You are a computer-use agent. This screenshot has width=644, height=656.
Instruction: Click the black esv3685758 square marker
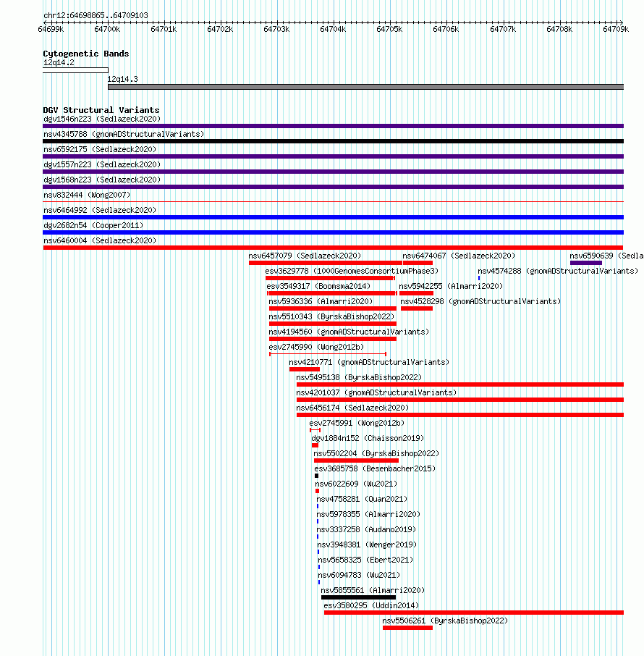316,476
